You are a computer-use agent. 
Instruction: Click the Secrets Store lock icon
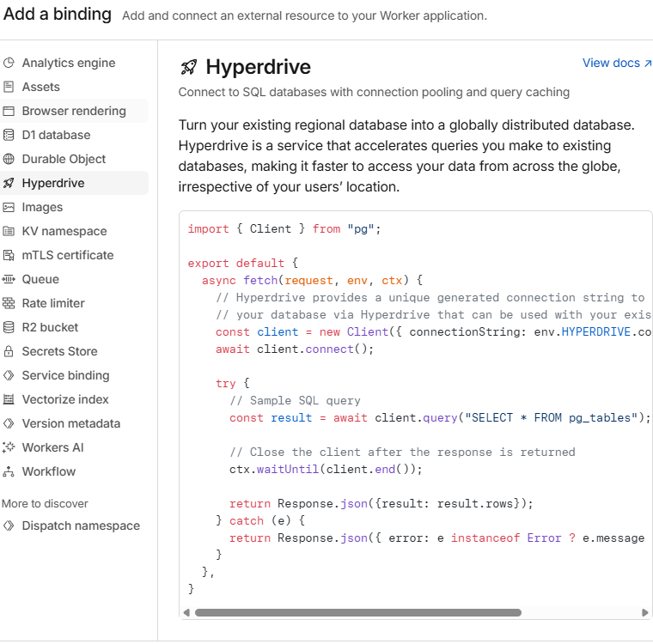(9, 351)
